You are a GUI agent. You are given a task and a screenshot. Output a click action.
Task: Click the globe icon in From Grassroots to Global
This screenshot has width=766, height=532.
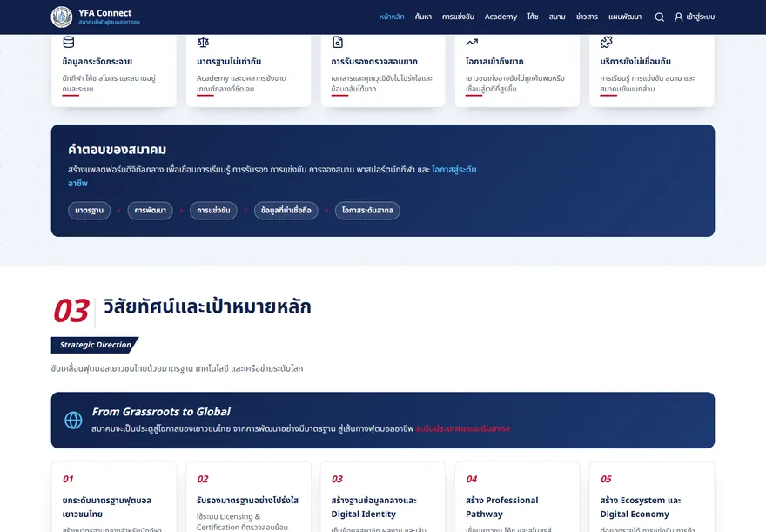tap(73, 421)
